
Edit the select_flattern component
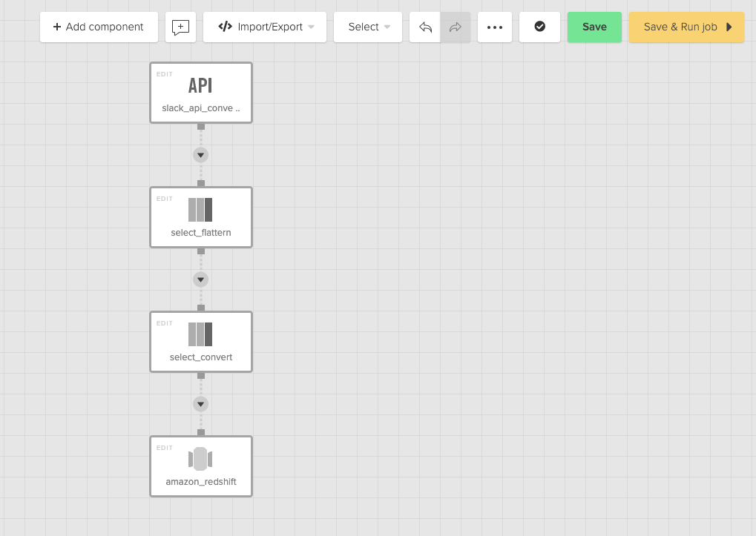pyautogui.click(x=165, y=199)
